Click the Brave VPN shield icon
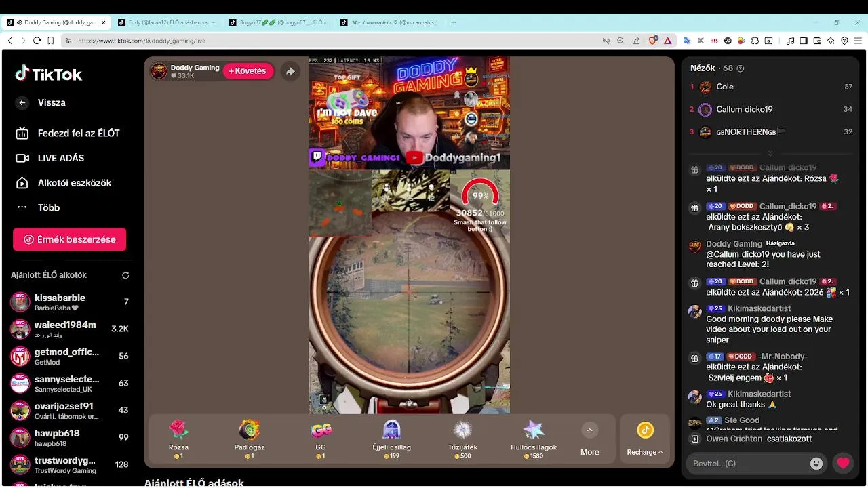Image resolution: width=868 pixels, height=488 pixels. [844, 41]
